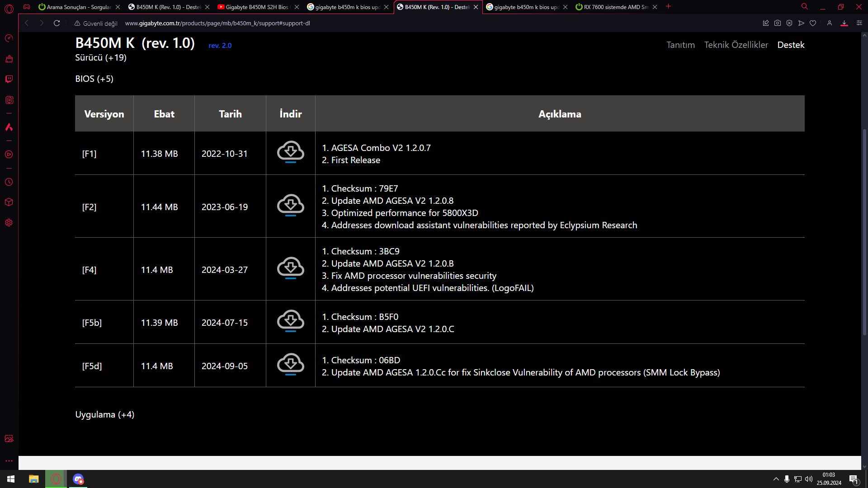868x488 pixels.
Task: Open Easy Setup sliders icon
Action: click(859, 23)
